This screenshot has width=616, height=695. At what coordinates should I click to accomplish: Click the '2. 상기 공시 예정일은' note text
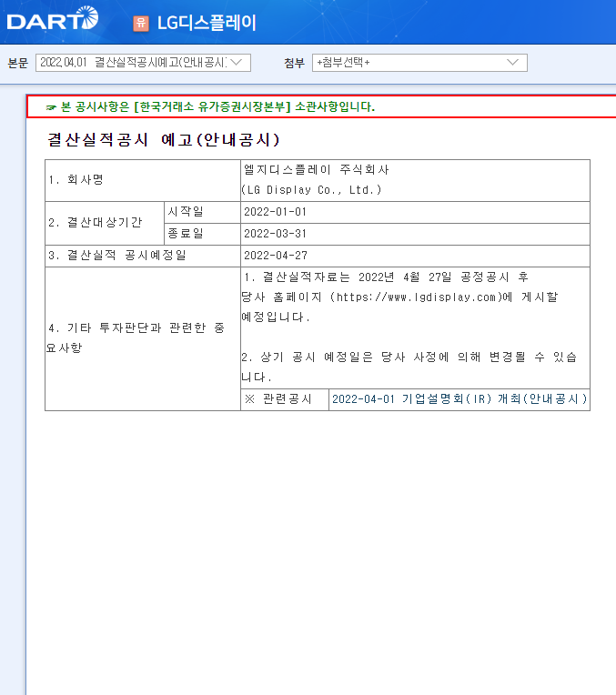click(x=409, y=367)
